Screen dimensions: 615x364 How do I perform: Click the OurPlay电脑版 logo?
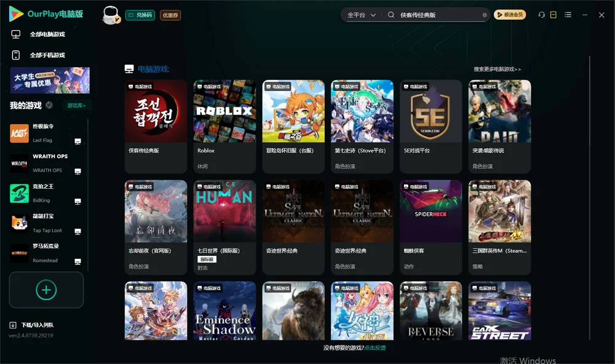pos(46,14)
